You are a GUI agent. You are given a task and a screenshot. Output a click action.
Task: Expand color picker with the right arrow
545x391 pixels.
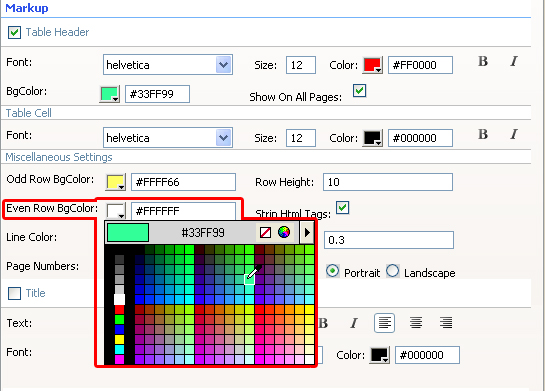[307, 232]
